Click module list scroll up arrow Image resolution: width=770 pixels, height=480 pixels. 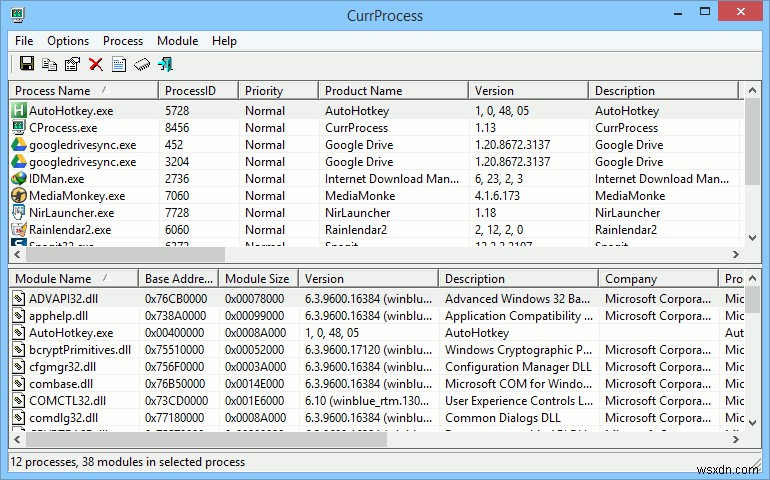[x=752, y=279]
